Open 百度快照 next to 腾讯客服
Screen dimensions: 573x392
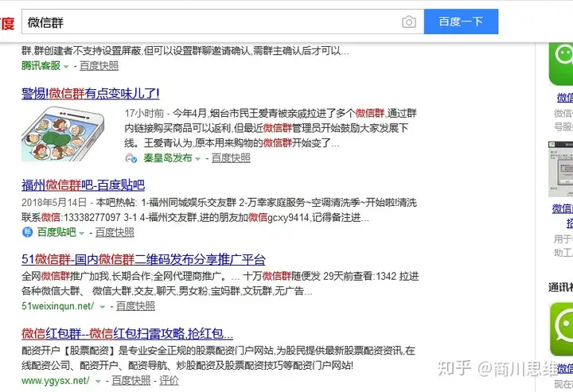99,66
